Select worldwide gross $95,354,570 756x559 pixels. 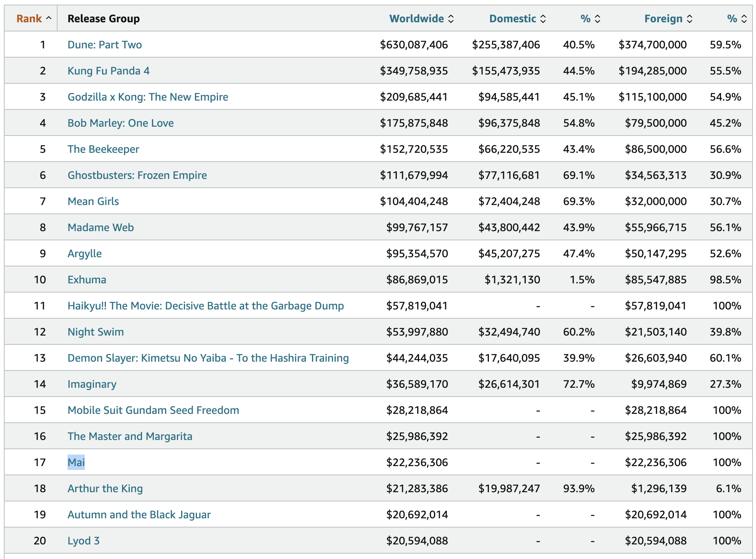417,253
